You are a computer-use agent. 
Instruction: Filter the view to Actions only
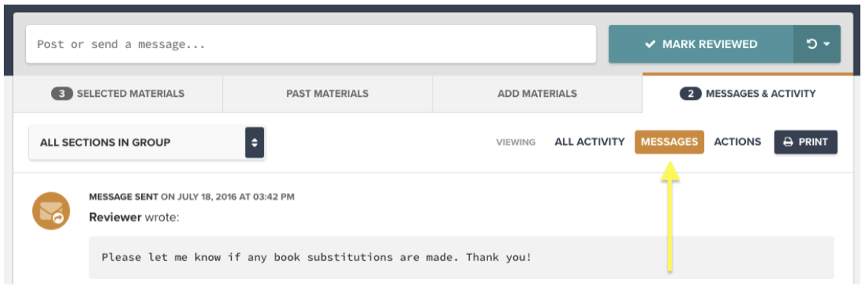(738, 142)
